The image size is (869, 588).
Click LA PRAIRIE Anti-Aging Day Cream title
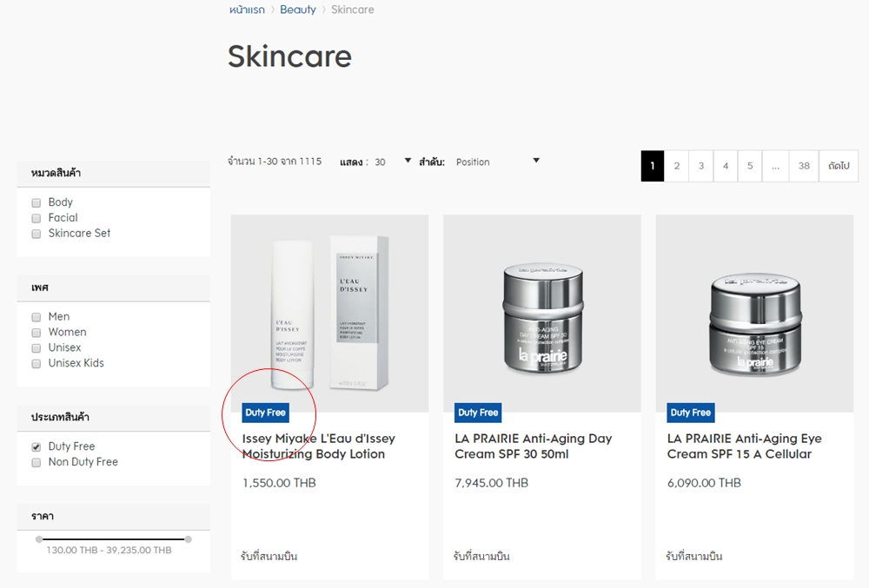point(534,446)
